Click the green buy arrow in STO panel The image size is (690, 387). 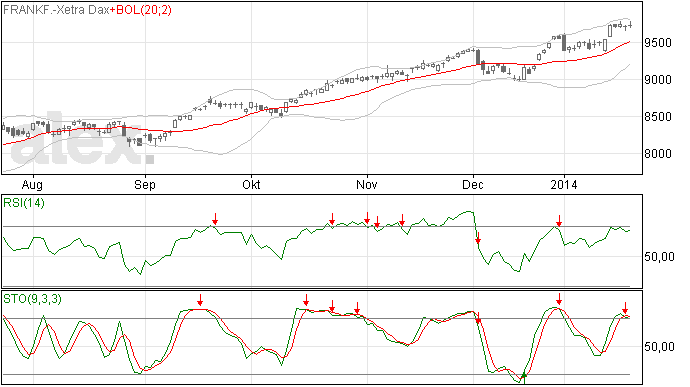(524, 377)
